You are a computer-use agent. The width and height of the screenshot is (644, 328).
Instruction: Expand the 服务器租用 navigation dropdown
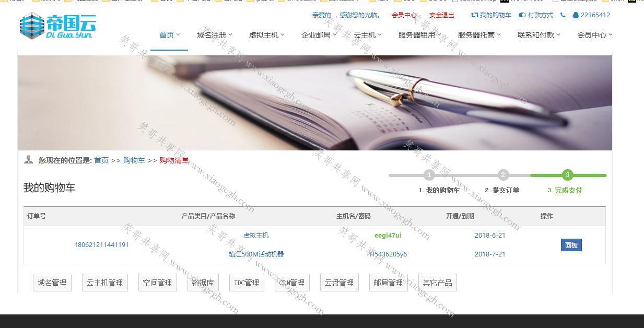[419, 35]
